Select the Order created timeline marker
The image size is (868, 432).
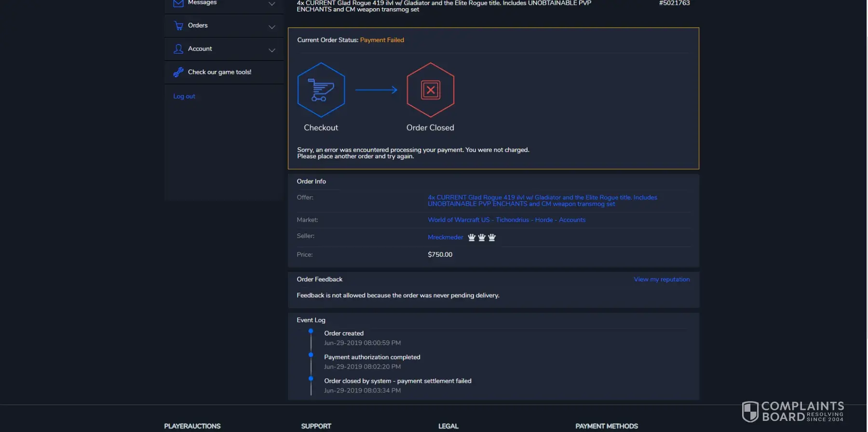click(311, 331)
